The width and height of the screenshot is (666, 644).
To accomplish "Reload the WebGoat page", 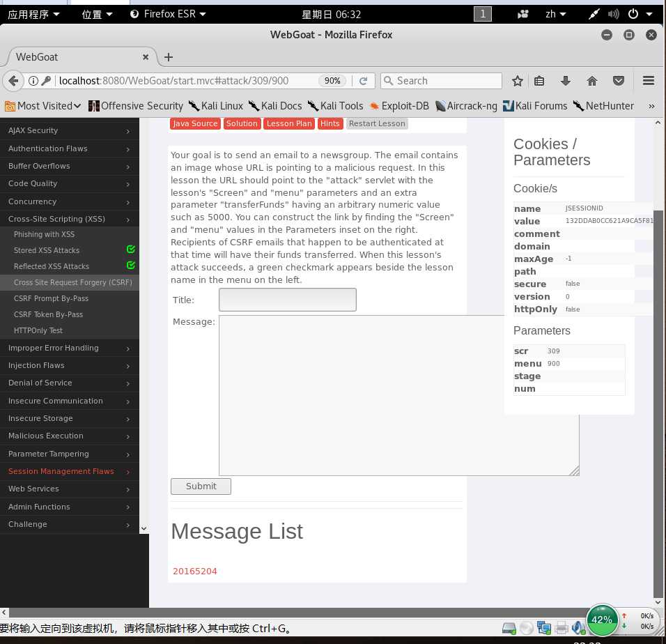I will [363, 81].
